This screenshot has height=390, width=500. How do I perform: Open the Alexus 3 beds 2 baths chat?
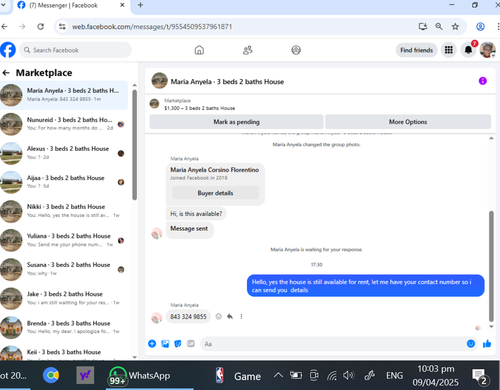click(64, 153)
